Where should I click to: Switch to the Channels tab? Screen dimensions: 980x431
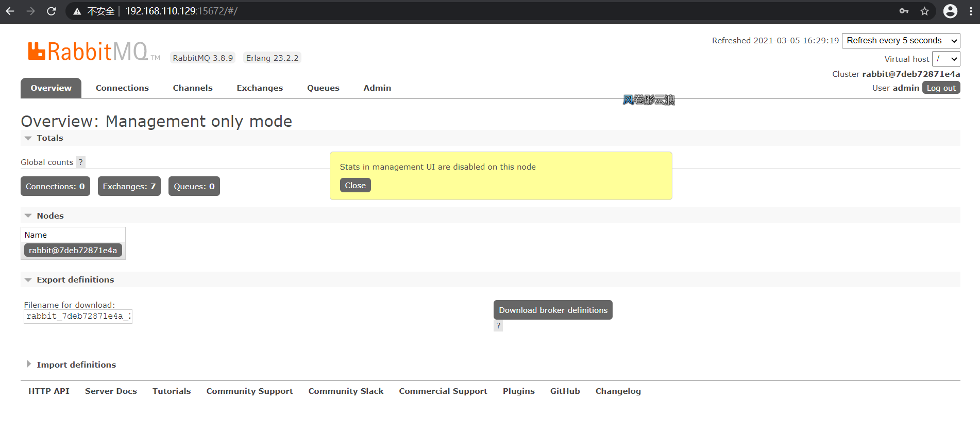193,88
